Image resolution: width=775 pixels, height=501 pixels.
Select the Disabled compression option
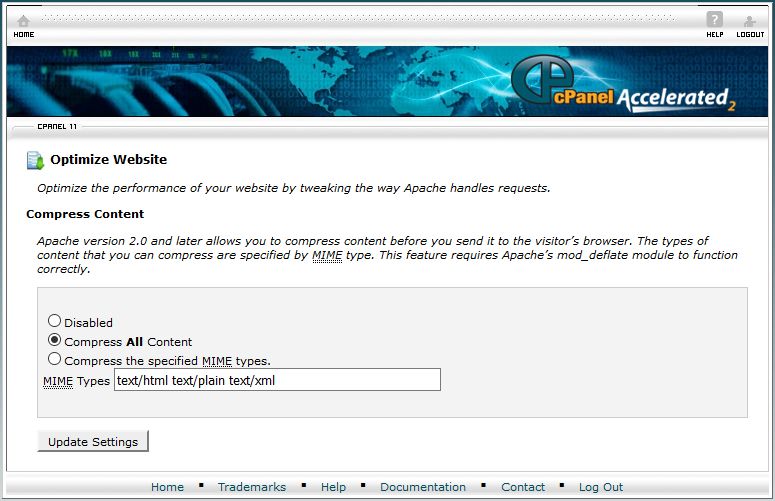click(55, 322)
